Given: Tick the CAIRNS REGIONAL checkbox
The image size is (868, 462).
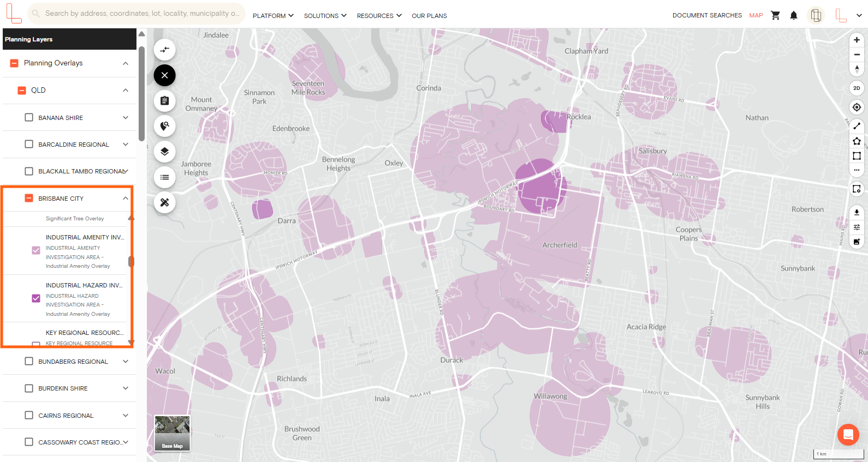Looking at the screenshot, I should point(29,415).
